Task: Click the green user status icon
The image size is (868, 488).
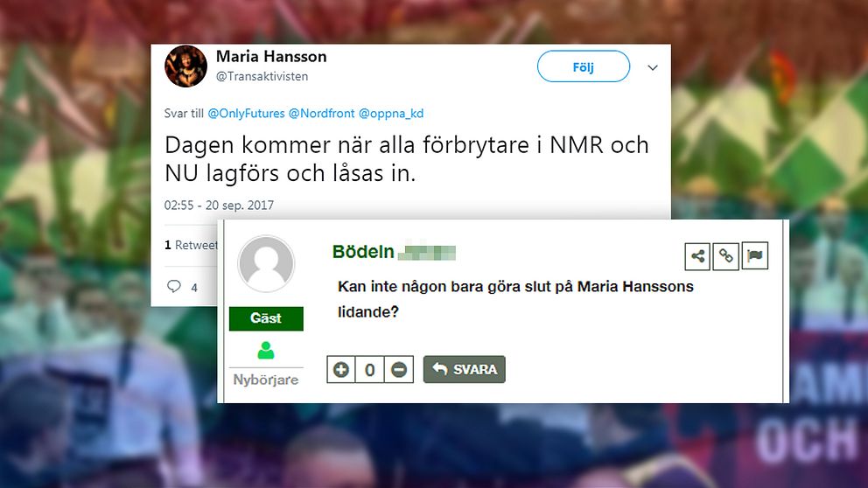Action: pyautogui.click(x=266, y=350)
